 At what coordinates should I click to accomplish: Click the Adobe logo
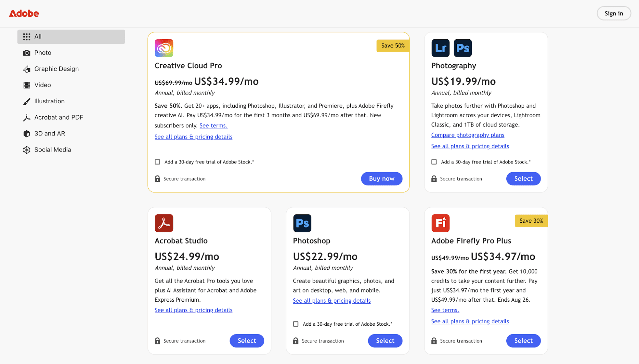click(24, 13)
